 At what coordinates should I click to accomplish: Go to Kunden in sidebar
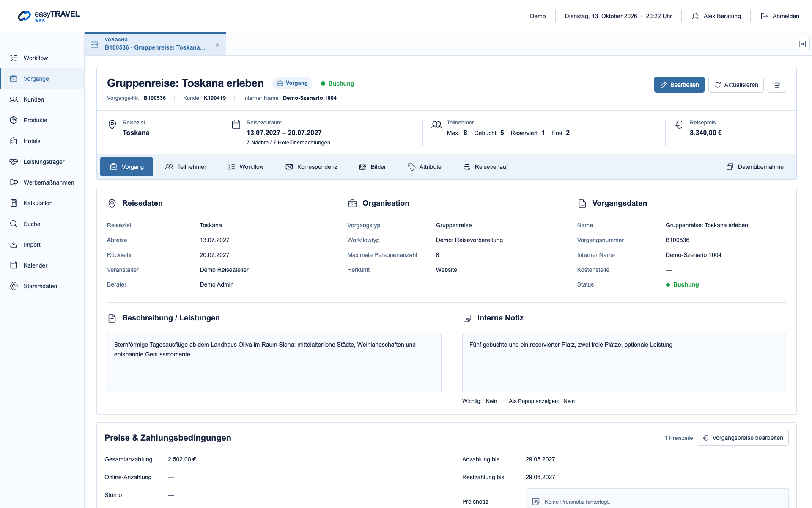42,99
